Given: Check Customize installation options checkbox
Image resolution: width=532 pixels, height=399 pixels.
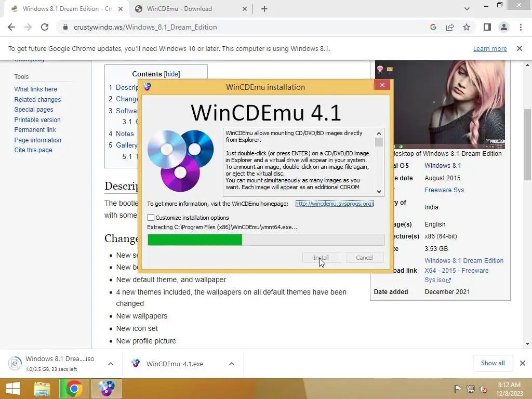Looking at the screenshot, I should 151,218.
